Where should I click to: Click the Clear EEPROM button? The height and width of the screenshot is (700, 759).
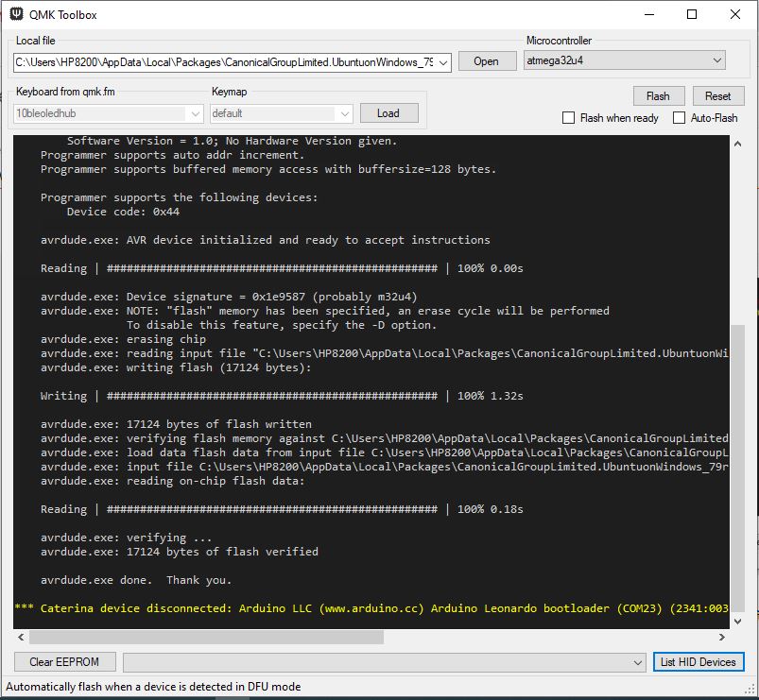click(64, 661)
